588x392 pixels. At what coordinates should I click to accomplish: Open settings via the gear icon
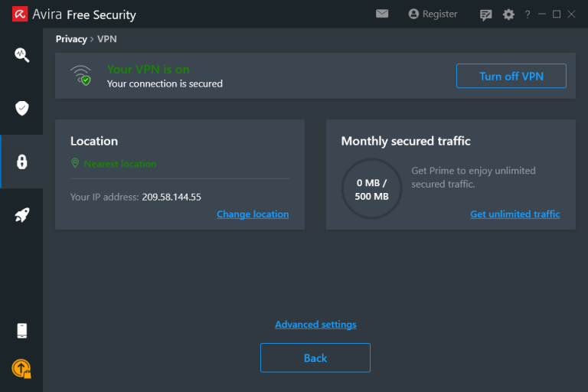(x=508, y=15)
